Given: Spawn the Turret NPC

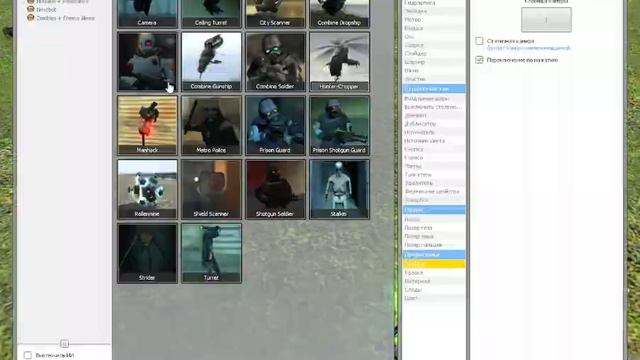Looking at the screenshot, I should point(211,253).
